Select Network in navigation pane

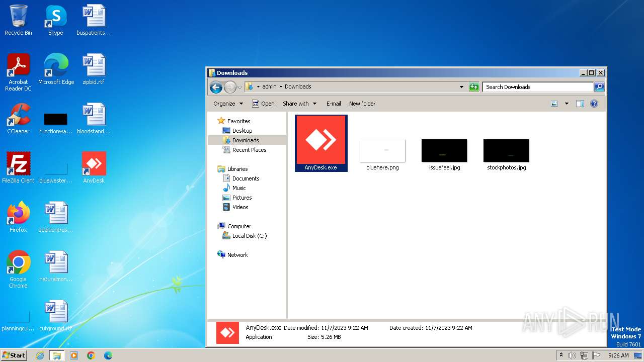[233, 255]
